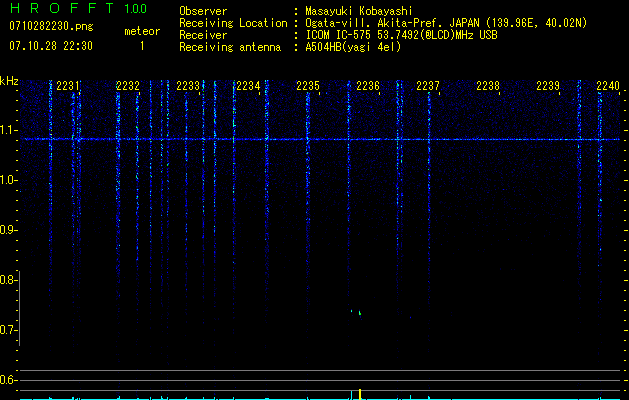The width and height of the screenshot is (629, 400).
Task: Click the 2232 time marker
Action: tap(128, 86)
